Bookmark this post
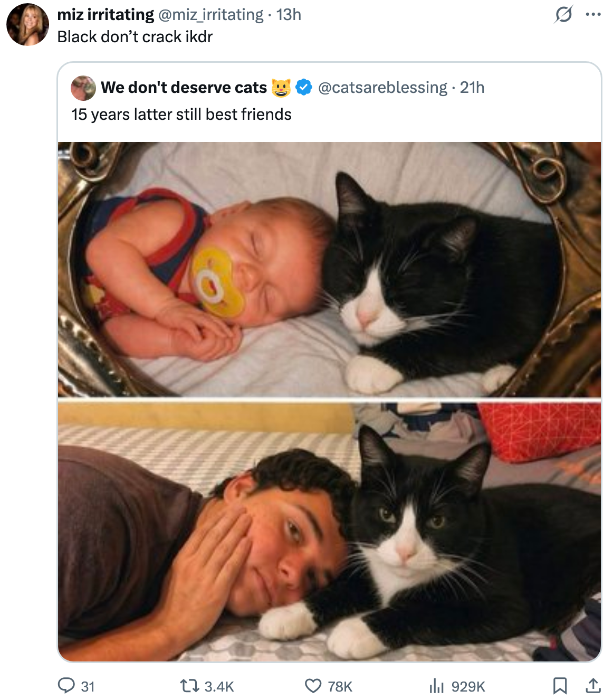This screenshot has height=700, width=613. (560, 686)
